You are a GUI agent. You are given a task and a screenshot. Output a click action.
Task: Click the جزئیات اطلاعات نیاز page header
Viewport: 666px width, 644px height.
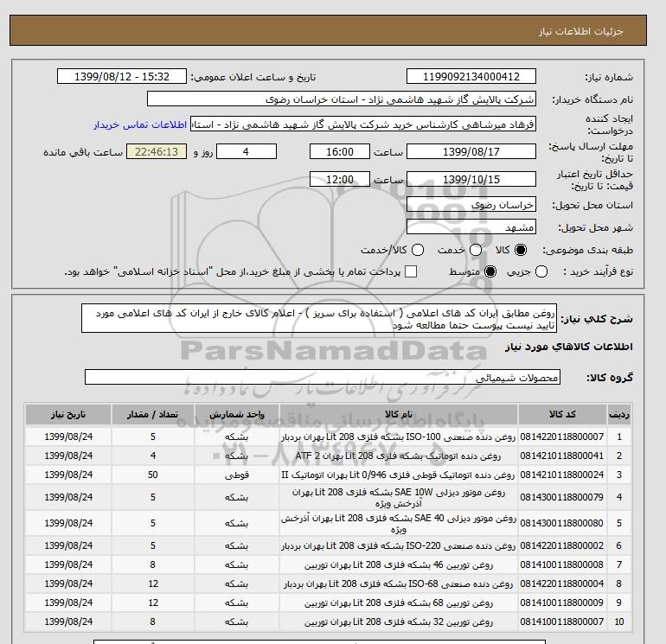pyautogui.click(x=580, y=31)
